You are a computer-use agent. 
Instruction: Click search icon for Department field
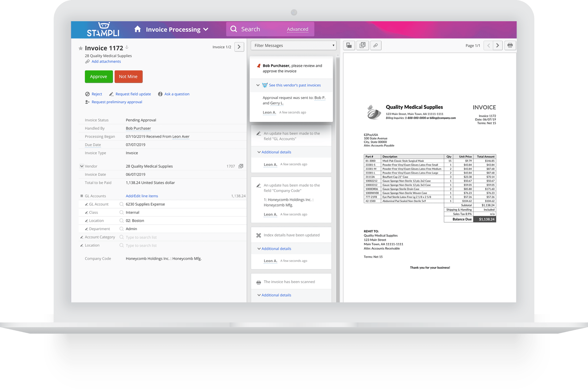(122, 229)
